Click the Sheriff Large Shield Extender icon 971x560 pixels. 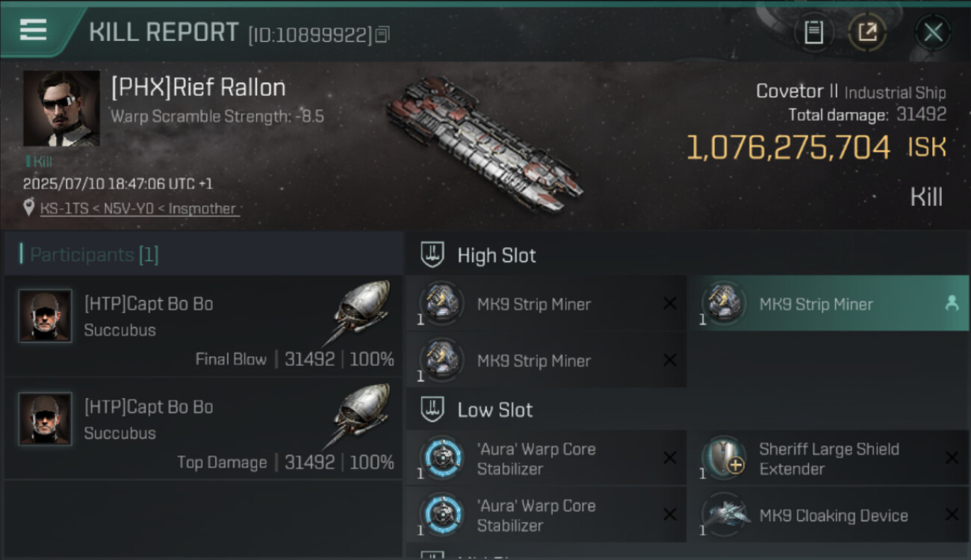[x=724, y=458]
